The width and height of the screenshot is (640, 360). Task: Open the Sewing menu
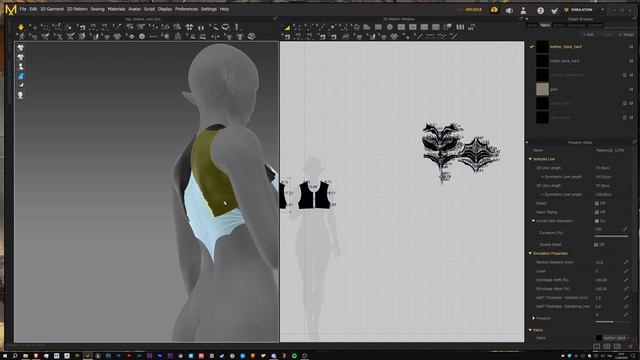click(97, 9)
